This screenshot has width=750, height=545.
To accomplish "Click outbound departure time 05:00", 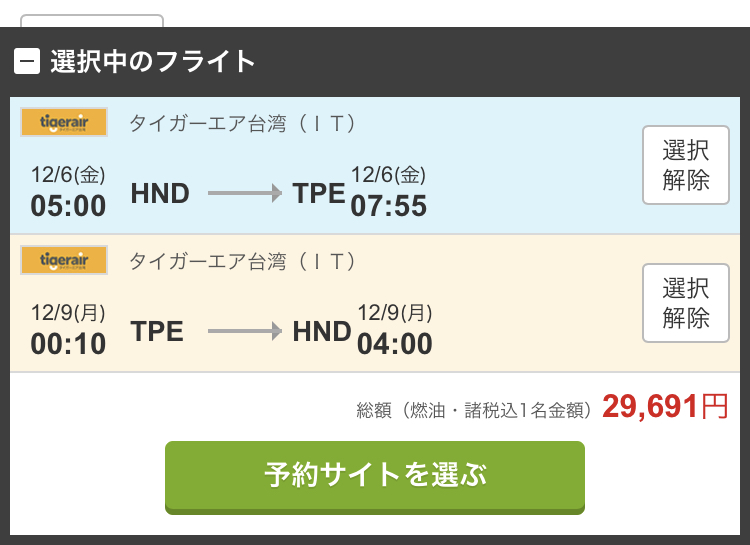I will (x=68, y=206).
